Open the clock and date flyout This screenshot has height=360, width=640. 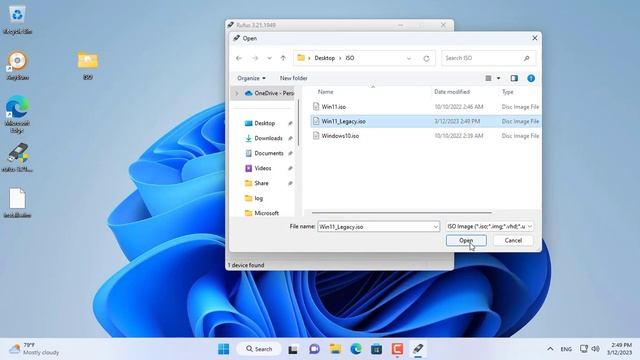(x=619, y=349)
